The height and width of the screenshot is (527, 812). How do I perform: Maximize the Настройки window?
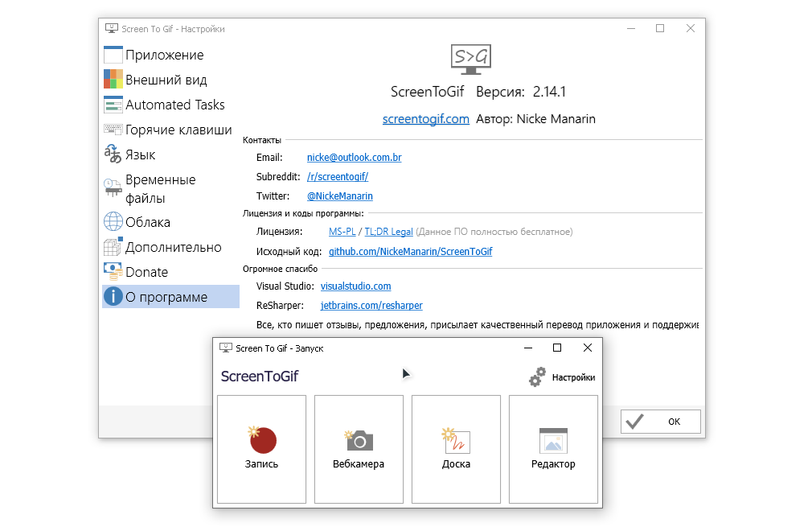(x=660, y=28)
